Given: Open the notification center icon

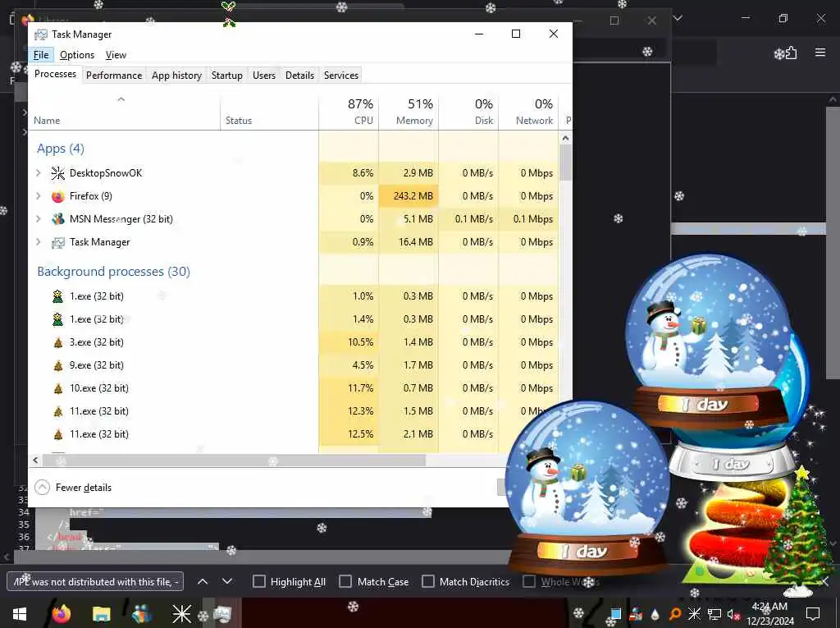Looking at the screenshot, I should coord(813,613).
